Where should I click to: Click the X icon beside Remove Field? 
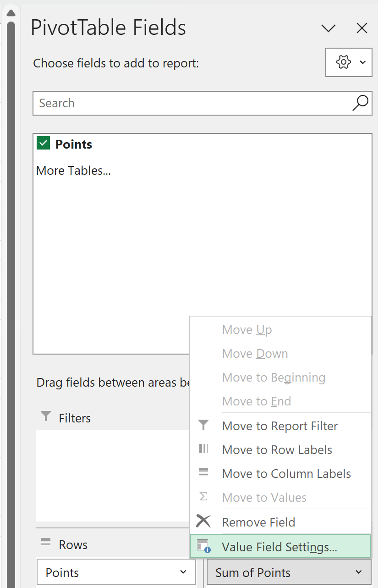tap(203, 521)
